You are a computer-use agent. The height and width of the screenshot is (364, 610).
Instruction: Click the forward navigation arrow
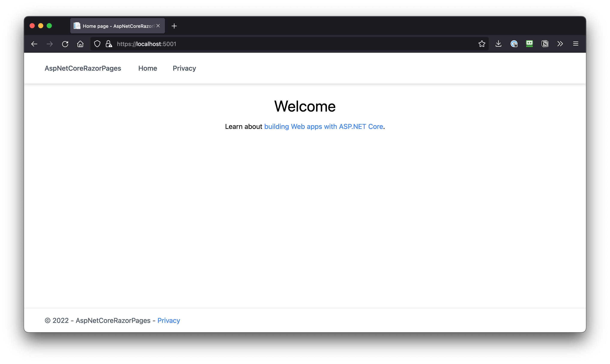click(x=49, y=44)
